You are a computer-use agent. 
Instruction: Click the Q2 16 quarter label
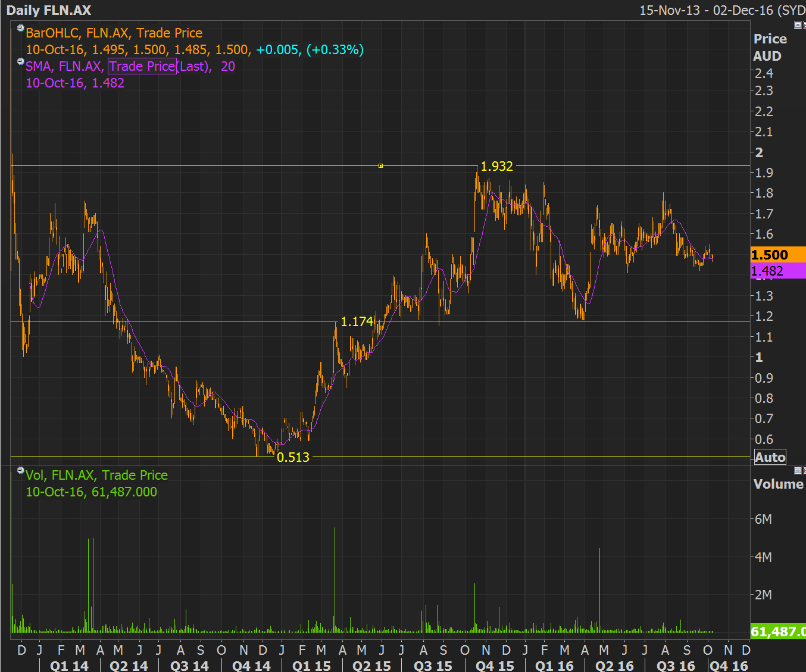pyautogui.click(x=614, y=665)
